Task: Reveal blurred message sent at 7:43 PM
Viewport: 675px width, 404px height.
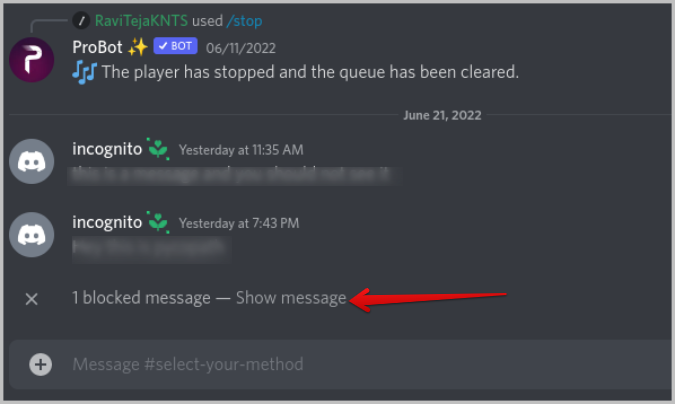Action: point(151,249)
